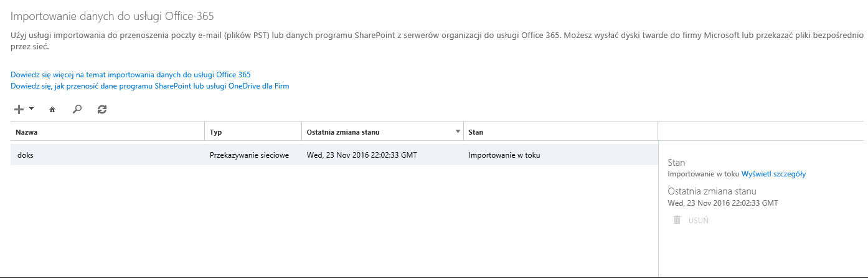Open Wyświetl szczegóły details link

click(773, 175)
